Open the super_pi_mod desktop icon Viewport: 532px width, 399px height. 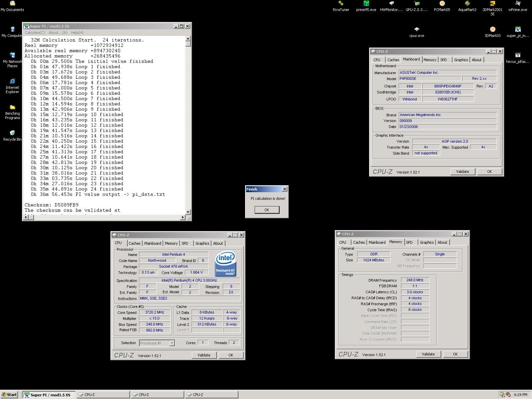(x=518, y=32)
